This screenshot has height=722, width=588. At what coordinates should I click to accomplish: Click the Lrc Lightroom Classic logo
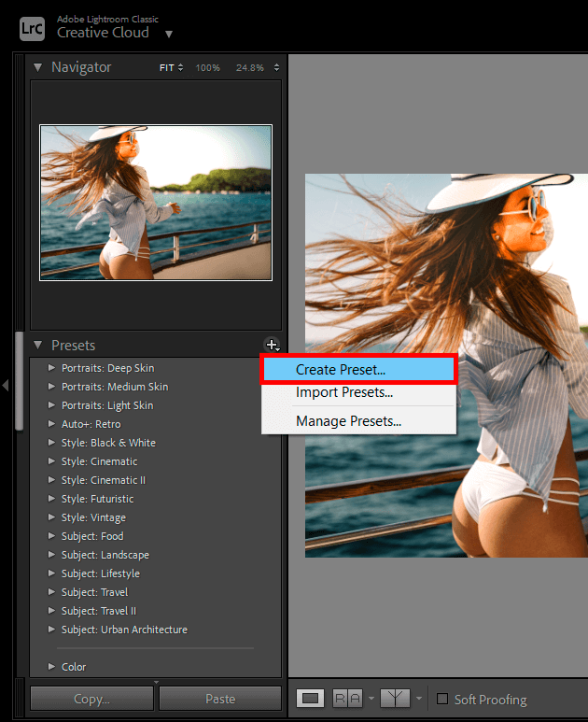33,27
